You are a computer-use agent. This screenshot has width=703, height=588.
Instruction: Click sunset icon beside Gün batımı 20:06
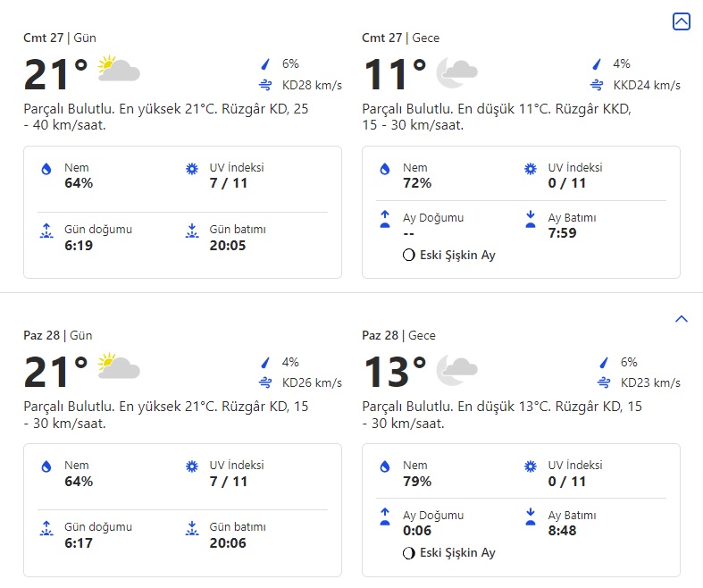191,528
